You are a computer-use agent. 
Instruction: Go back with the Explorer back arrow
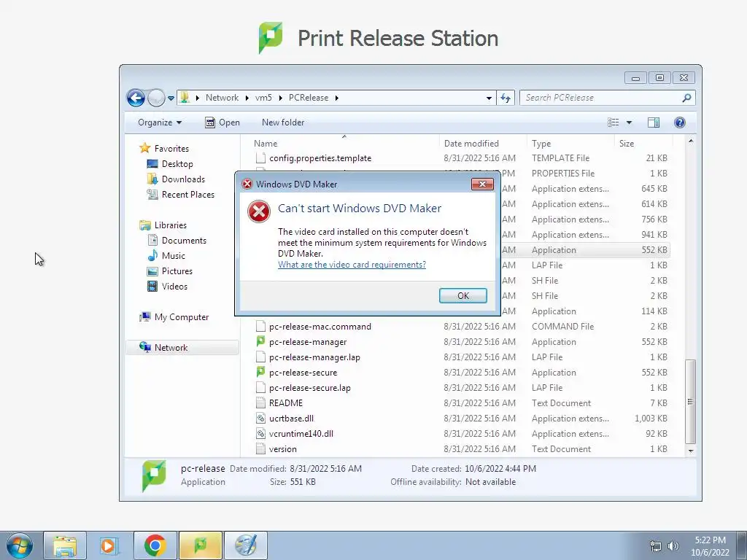(x=136, y=98)
